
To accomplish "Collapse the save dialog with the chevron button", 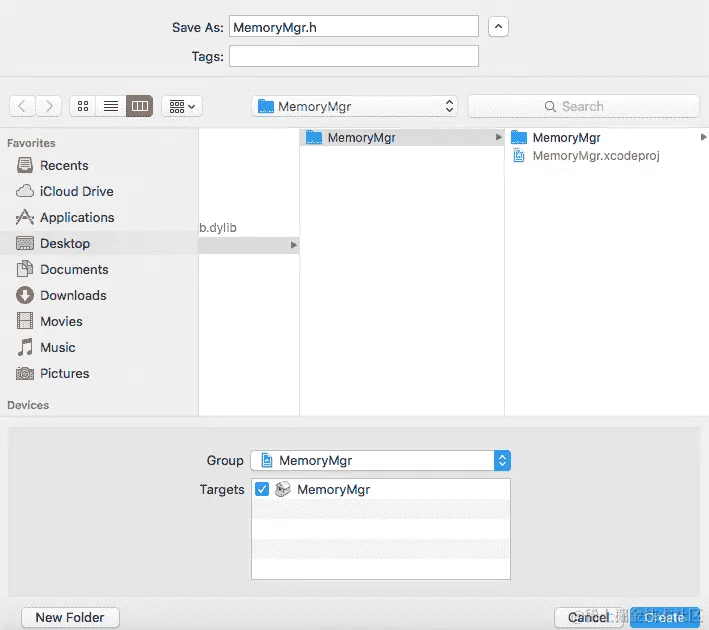I will [498, 27].
